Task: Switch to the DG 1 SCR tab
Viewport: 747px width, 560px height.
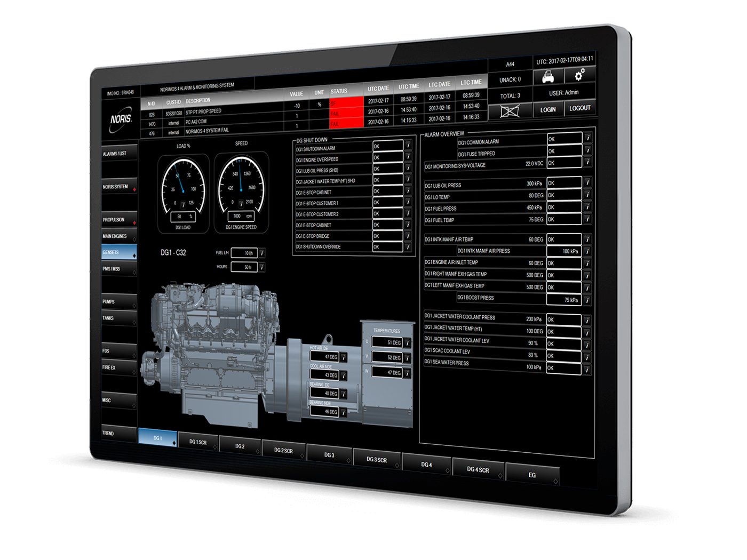Action: 198,442
